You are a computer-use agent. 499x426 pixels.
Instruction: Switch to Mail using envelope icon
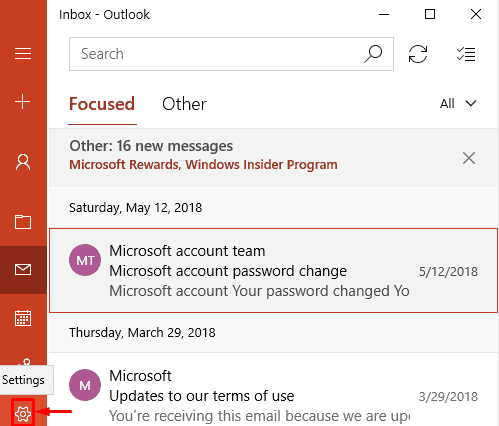pos(23,269)
